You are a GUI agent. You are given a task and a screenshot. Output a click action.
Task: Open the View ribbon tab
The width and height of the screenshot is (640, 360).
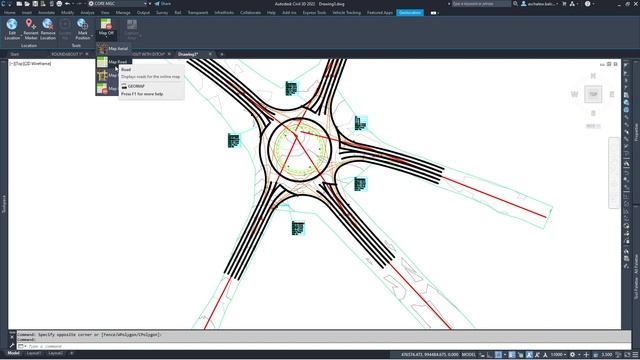pos(105,13)
